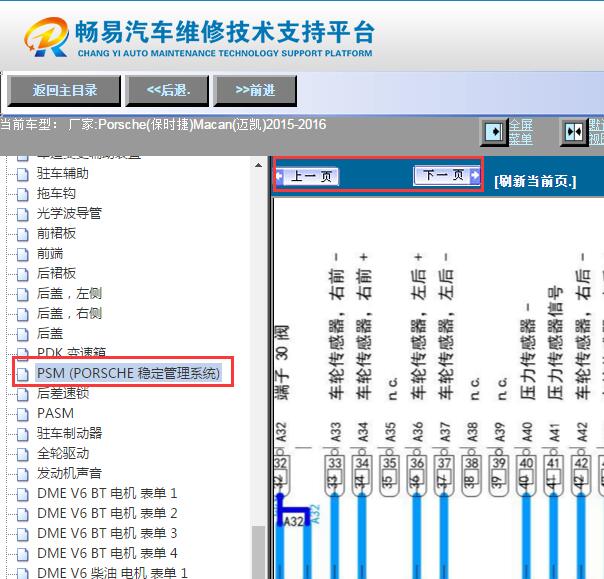Image resolution: width=604 pixels, height=579 pixels.
Task: Click the page icon beside 后盖，右侧
Action: point(23,314)
